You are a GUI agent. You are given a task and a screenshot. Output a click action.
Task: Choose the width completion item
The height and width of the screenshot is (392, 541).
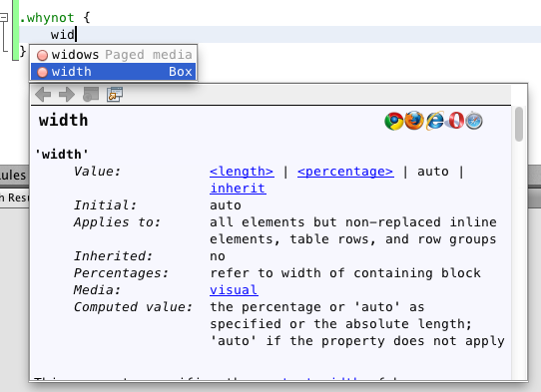coord(114,72)
